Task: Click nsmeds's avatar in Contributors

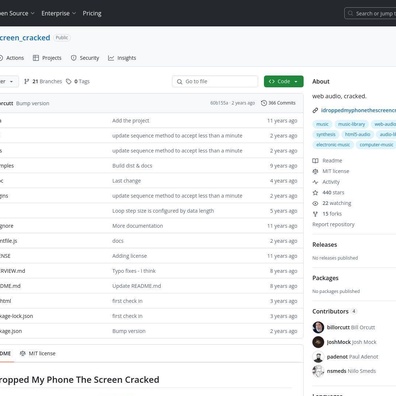Action: point(318,371)
